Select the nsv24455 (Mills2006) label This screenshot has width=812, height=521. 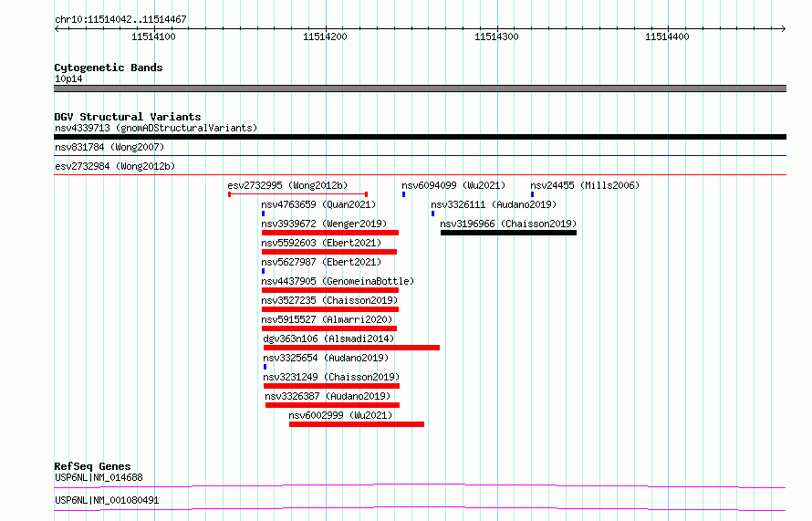[x=585, y=185]
